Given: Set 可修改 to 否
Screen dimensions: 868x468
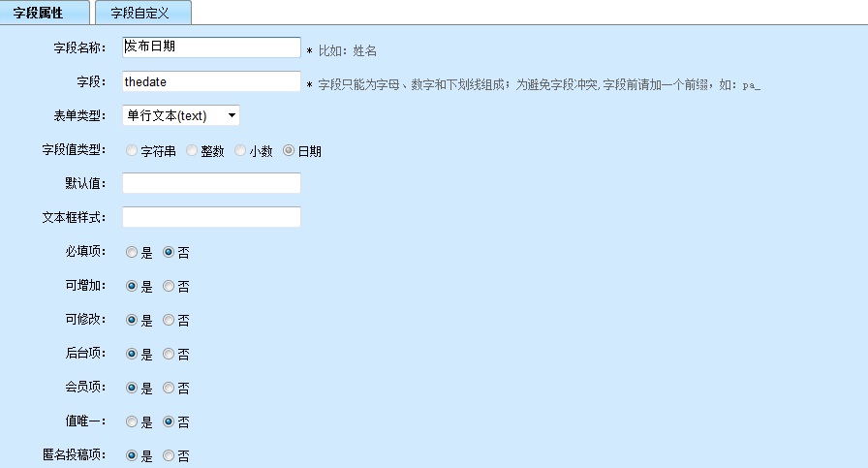Looking at the screenshot, I should tap(169, 321).
